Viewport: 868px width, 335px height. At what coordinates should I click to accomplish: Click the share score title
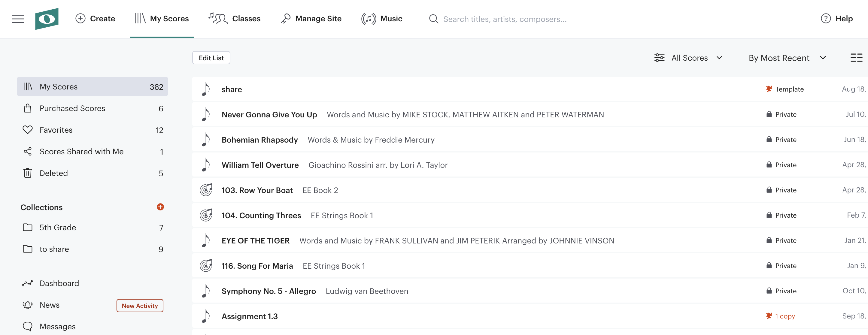232,89
